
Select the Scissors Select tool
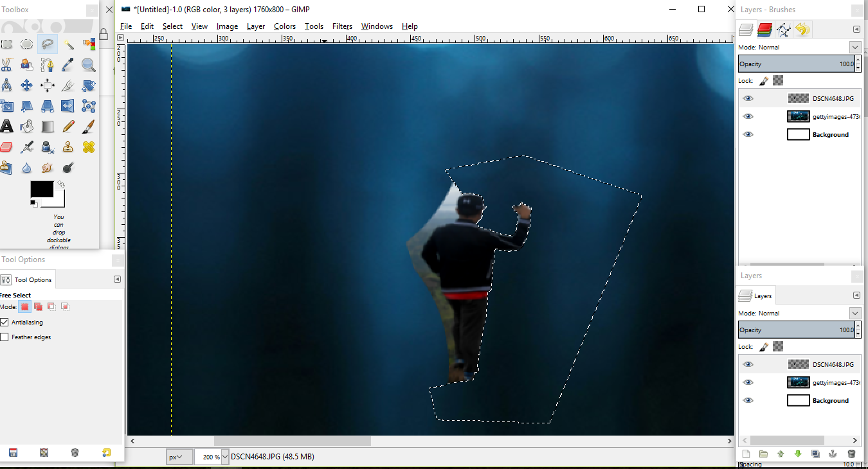(x=6, y=65)
